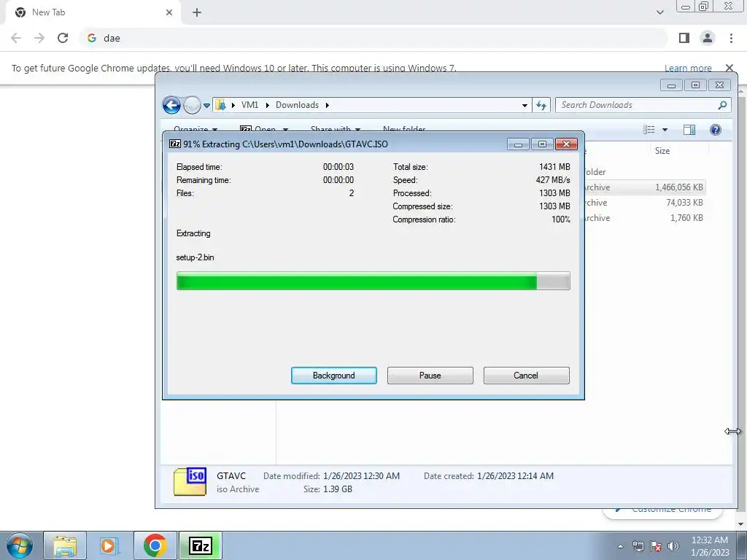Click volume speaker tray icon
The image size is (747, 560).
pyautogui.click(x=673, y=546)
